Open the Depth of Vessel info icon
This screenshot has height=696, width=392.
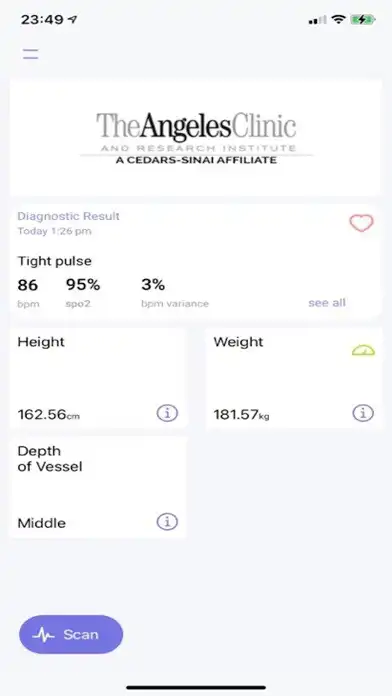(x=167, y=522)
